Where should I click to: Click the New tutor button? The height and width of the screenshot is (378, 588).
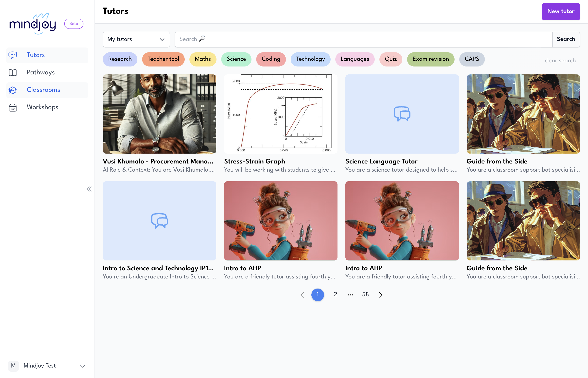pyautogui.click(x=561, y=11)
